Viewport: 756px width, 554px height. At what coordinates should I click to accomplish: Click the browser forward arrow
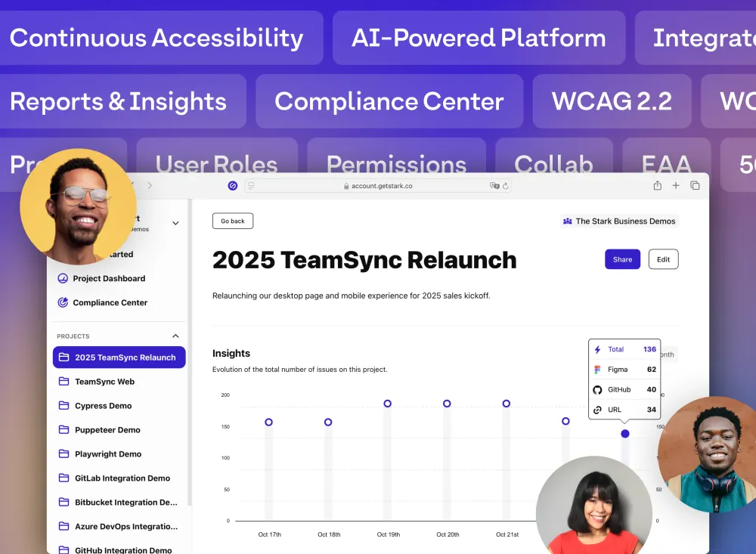click(x=150, y=186)
